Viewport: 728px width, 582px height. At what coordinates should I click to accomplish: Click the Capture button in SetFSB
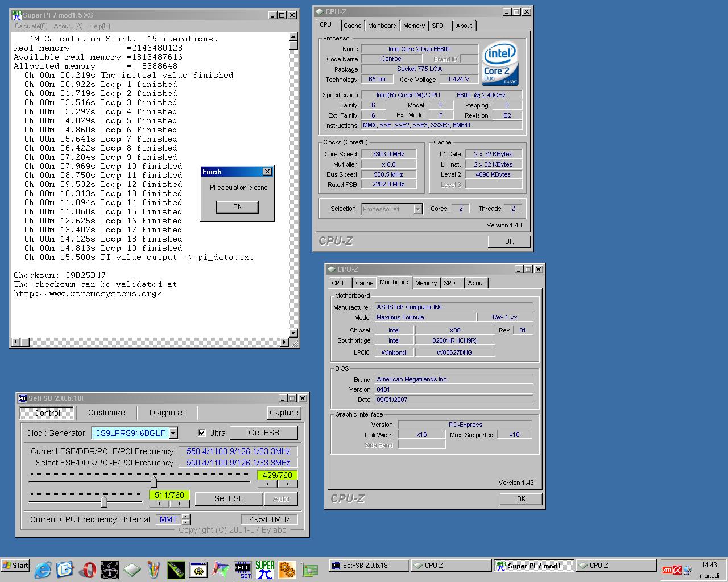point(284,413)
